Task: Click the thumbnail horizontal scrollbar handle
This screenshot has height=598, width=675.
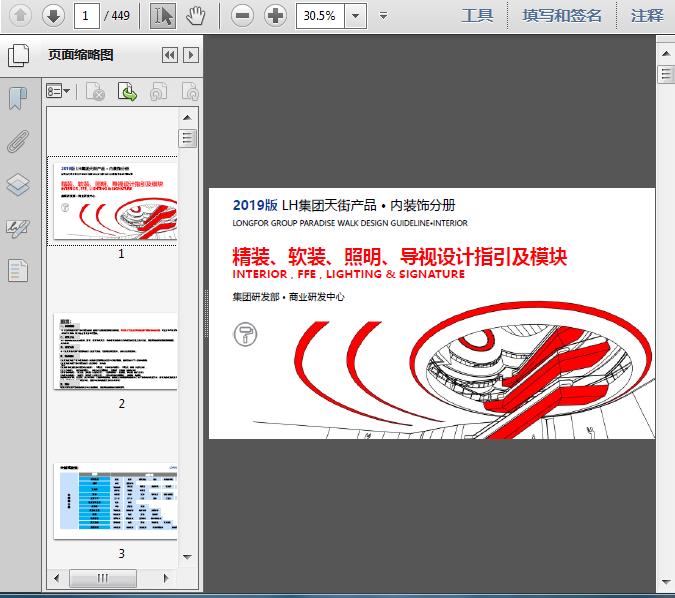Action: (x=103, y=578)
